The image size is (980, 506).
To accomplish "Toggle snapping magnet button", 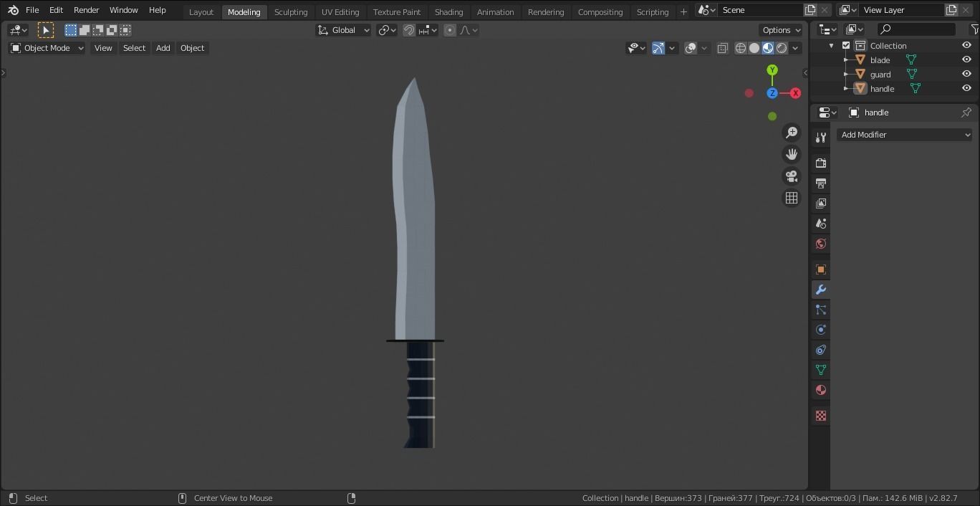I will pos(409,30).
